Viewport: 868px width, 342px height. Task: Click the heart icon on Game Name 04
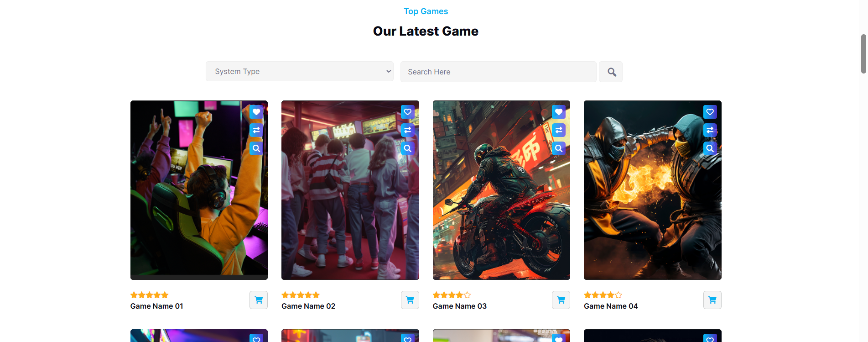[710, 112]
